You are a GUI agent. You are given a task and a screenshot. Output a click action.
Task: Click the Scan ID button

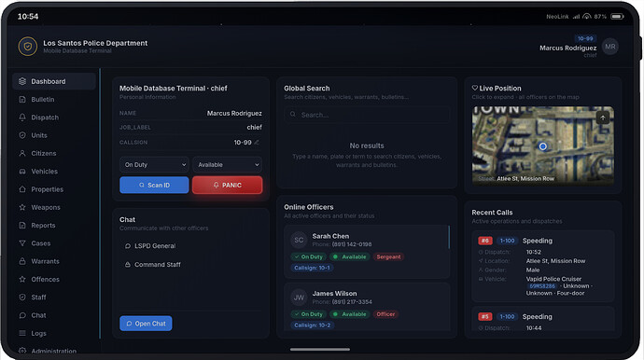(154, 186)
